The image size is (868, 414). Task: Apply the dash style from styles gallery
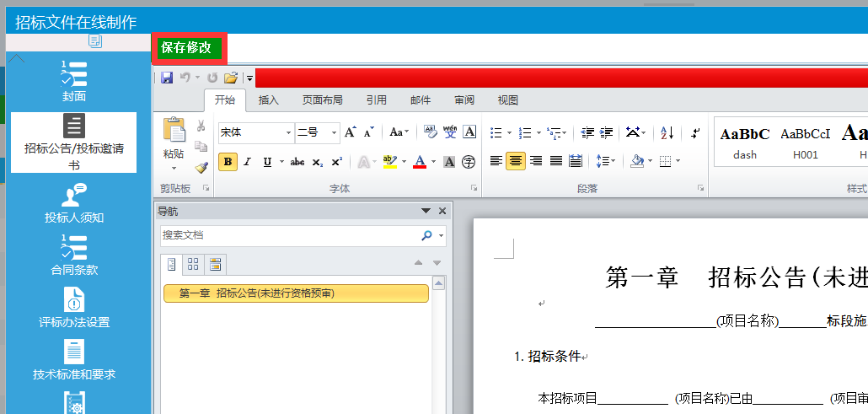pyautogui.click(x=745, y=143)
